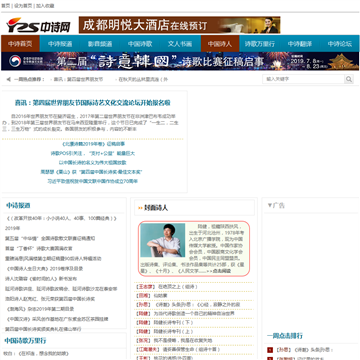Open the ticker item 第四届世界朋友节

(x=78, y=80)
